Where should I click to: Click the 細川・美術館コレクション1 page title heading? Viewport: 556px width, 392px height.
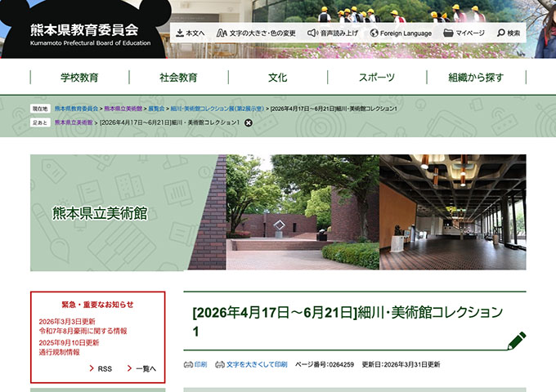347,322
